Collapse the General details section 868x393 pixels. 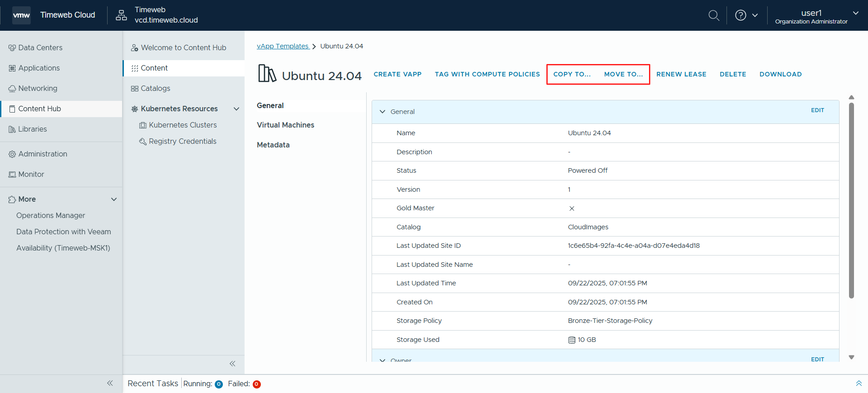pos(382,112)
